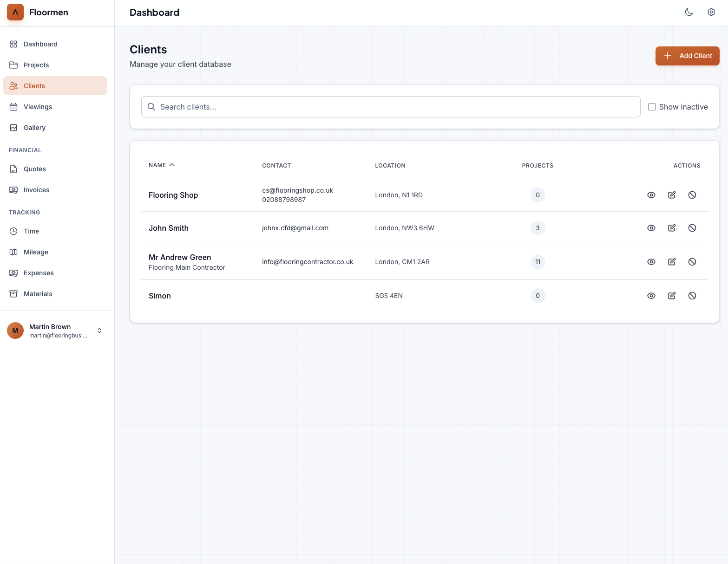The width and height of the screenshot is (728, 564).
Task: Switch to the Clients section
Action: (x=34, y=85)
